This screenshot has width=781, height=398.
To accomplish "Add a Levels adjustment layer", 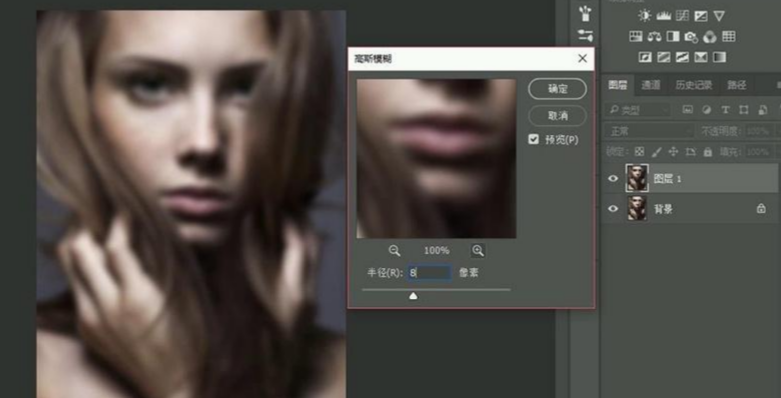I will (x=663, y=16).
